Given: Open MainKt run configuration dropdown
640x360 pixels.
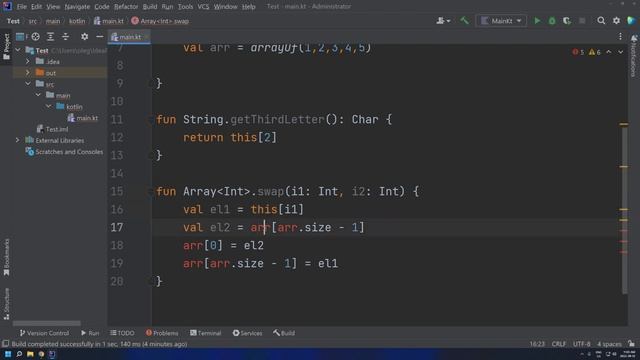Looking at the screenshot, I should click(x=501, y=21).
